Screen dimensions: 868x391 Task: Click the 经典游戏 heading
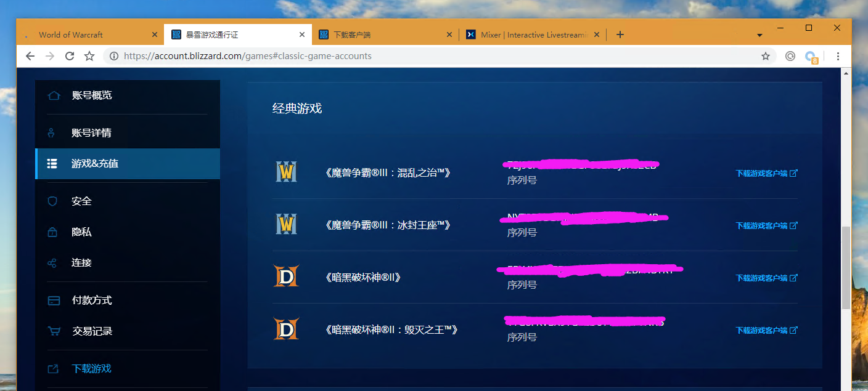tap(297, 109)
